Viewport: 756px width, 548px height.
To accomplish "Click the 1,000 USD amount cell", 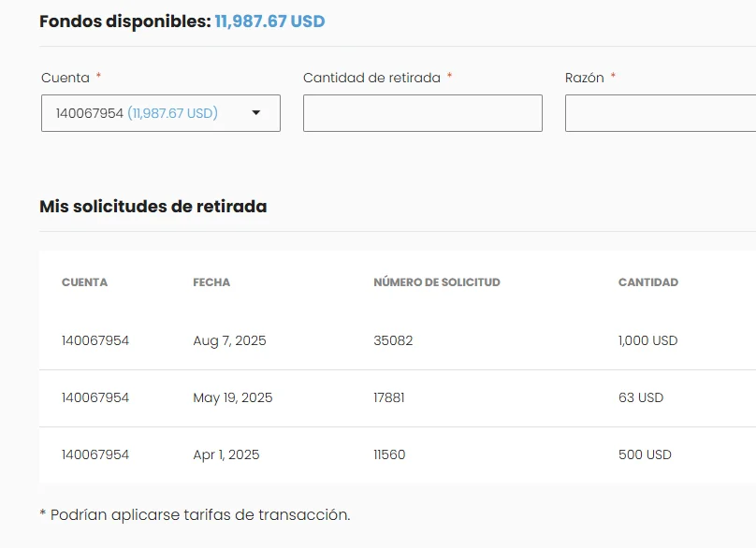I will [647, 340].
